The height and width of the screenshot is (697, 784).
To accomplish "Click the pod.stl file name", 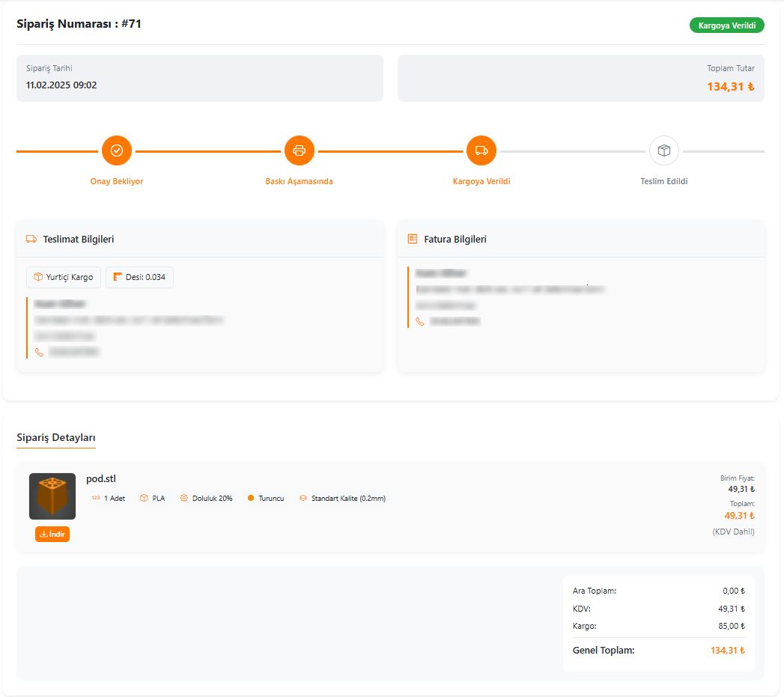I will [x=101, y=479].
